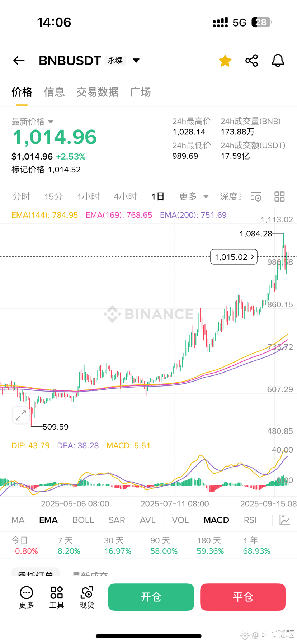The image size is (297, 644).
Task: Expand the BNBUSDT contract dropdown arrow
Action: click(136, 61)
